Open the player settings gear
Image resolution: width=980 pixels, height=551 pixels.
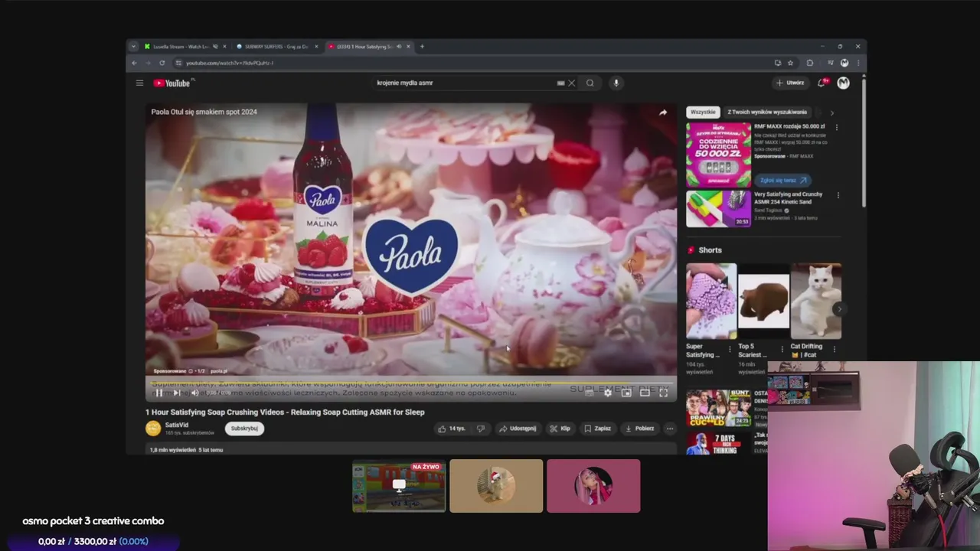tap(608, 393)
